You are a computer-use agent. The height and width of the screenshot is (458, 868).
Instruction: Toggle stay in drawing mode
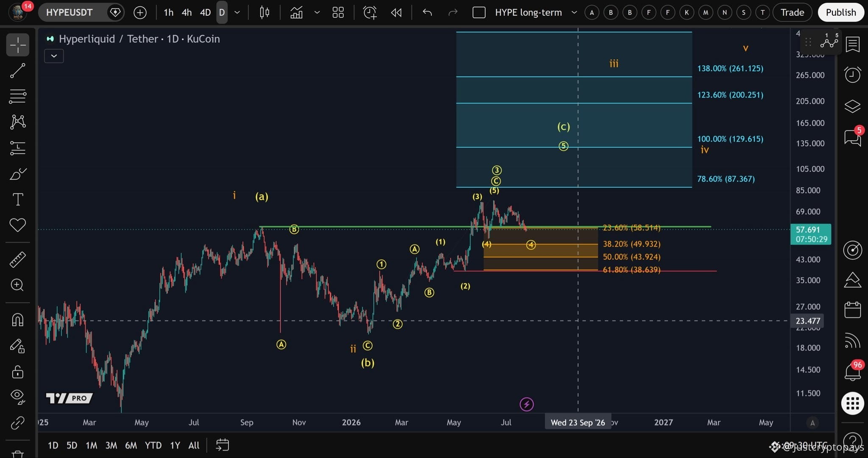pyautogui.click(x=18, y=346)
